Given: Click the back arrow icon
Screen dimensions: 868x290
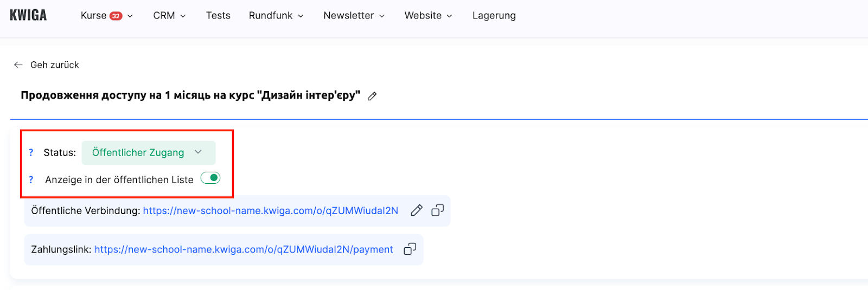Looking at the screenshot, I should (18, 65).
